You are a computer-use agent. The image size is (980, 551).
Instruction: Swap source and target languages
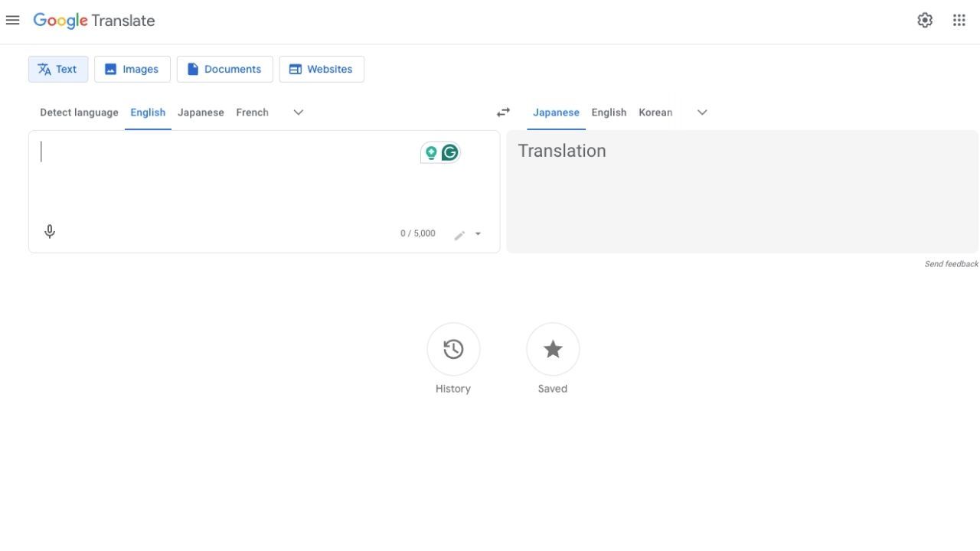point(503,112)
